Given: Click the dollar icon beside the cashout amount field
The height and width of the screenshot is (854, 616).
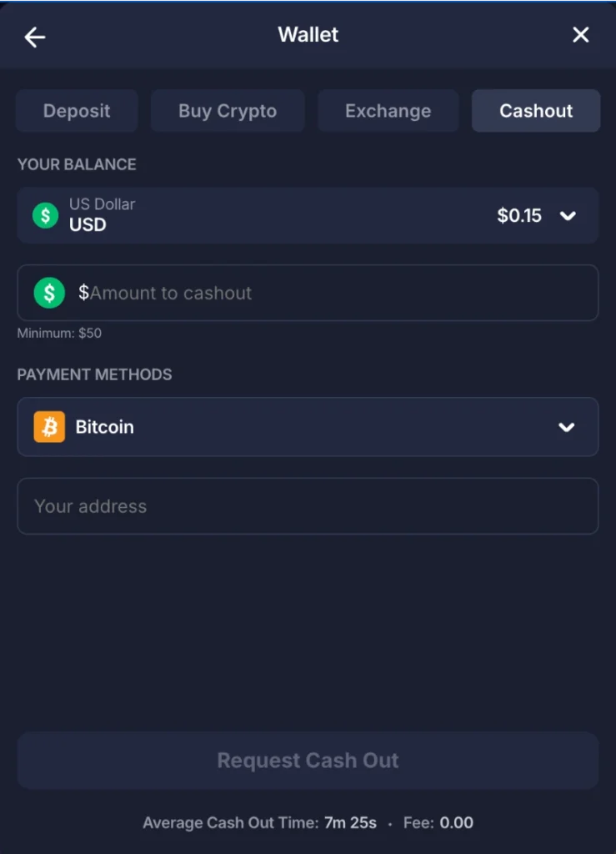Looking at the screenshot, I should [48, 292].
